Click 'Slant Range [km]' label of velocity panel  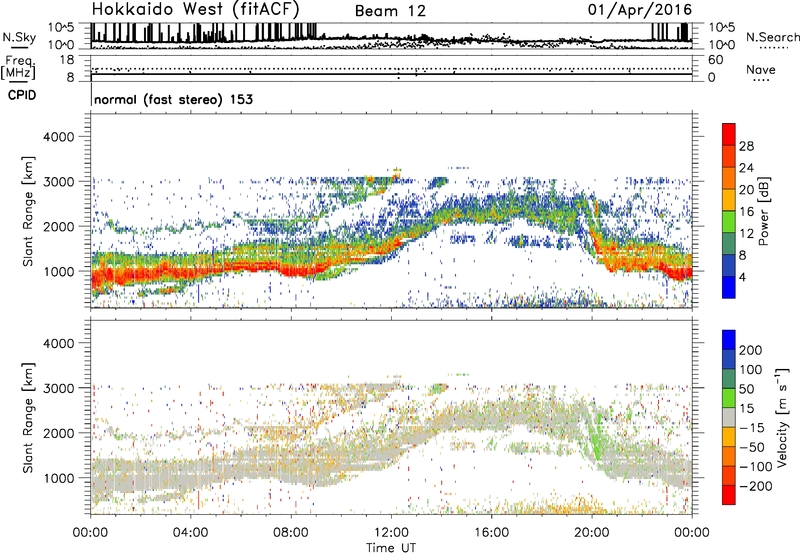point(28,418)
